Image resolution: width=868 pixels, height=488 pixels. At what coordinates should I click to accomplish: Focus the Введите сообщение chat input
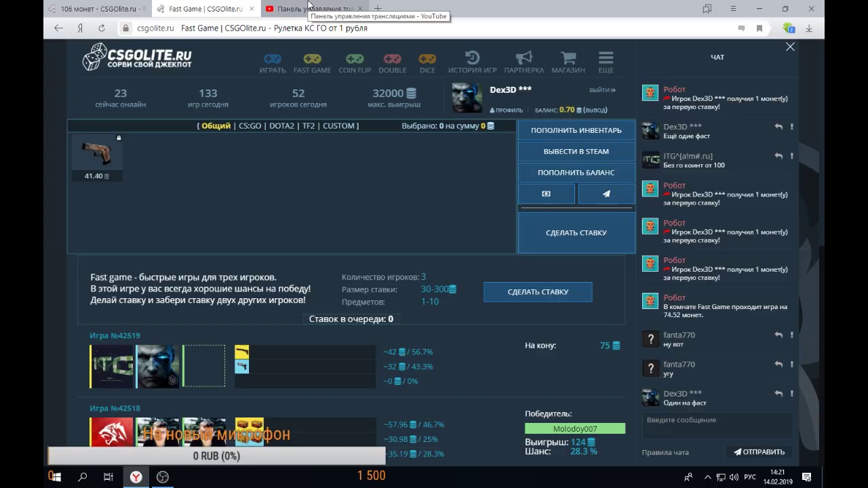(717, 424)
